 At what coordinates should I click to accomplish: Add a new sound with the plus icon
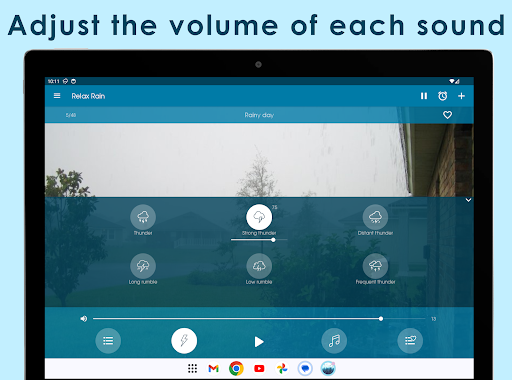click(x=461, y=96)
